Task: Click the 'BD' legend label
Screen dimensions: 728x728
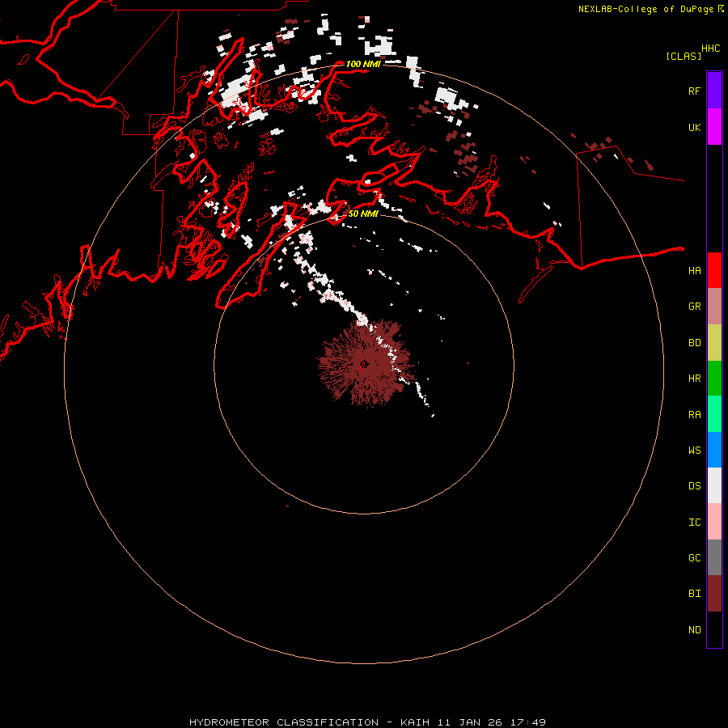Action: coord(694,343)
